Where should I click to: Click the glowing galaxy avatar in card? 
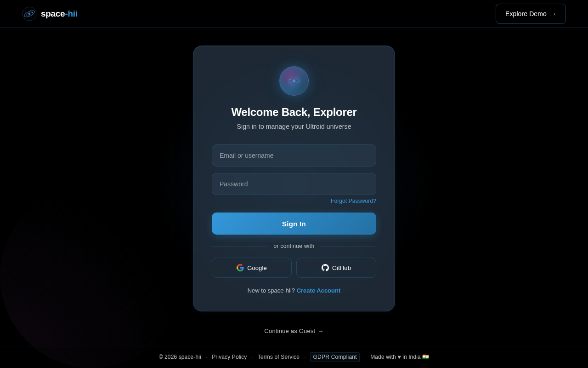click(x=294, y=81)
